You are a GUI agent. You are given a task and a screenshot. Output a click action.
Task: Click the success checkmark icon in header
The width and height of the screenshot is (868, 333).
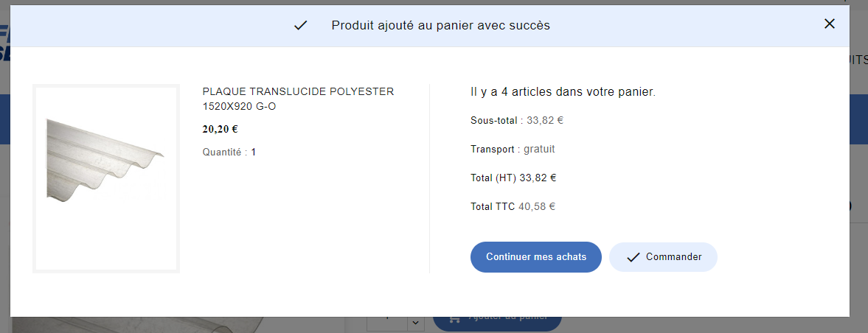pos(301,26)
